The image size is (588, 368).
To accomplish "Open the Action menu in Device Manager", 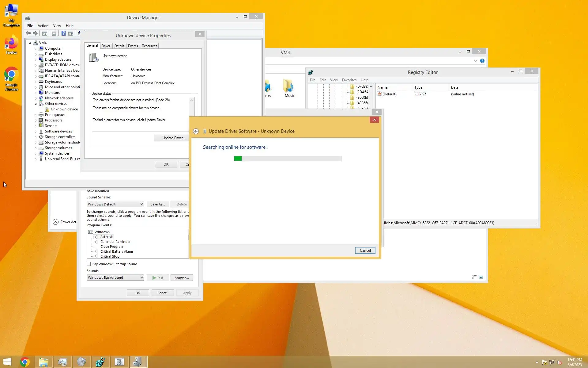I will [43, 26].
